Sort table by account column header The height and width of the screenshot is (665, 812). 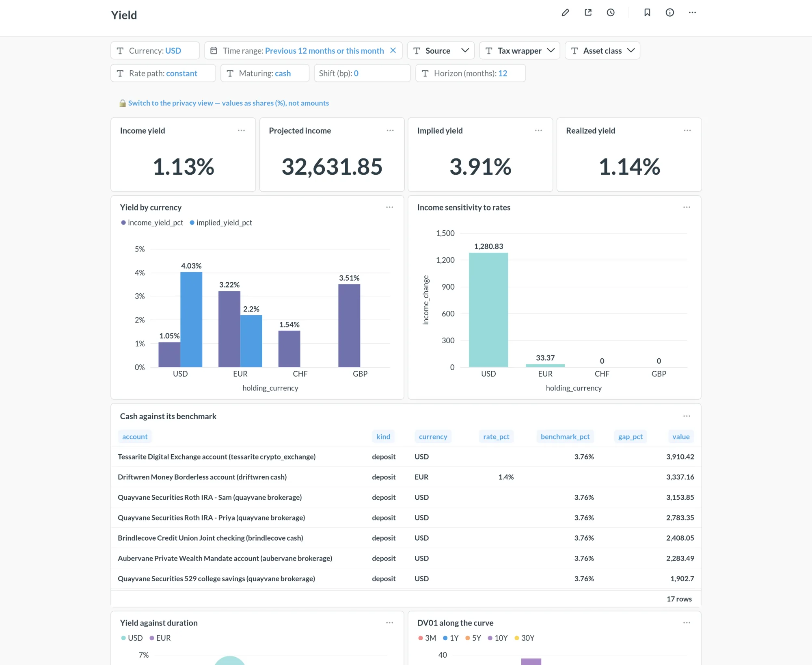click(135, 437)
